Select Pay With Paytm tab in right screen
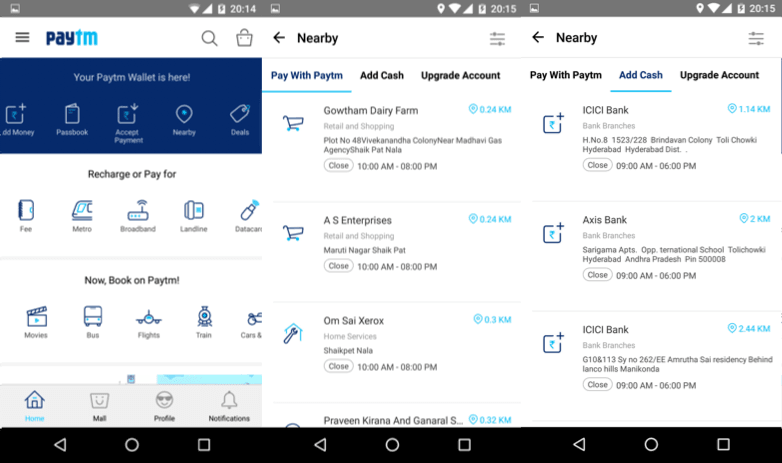 pyautogui.click(x=566, y=75)
